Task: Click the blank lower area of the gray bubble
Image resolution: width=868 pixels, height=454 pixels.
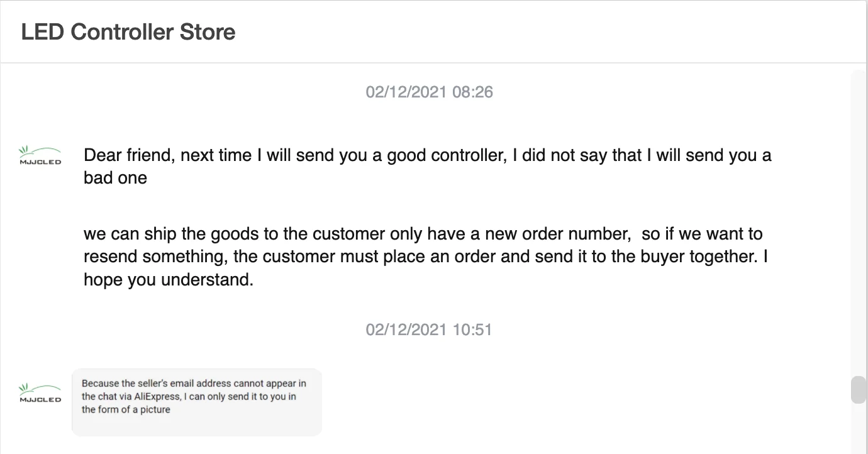Action: click(x=196, y=426)
